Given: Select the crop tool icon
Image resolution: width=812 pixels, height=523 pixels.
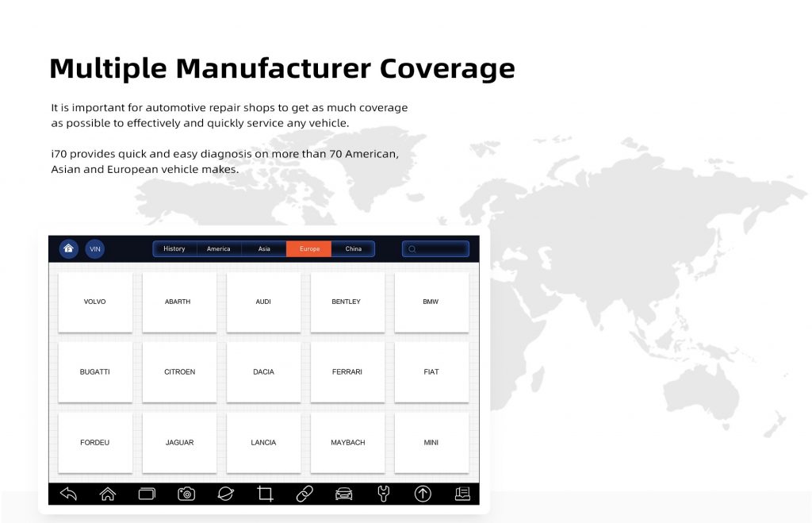Looking at the screenshot, I should pyautogui.click(x=265, y=494).
